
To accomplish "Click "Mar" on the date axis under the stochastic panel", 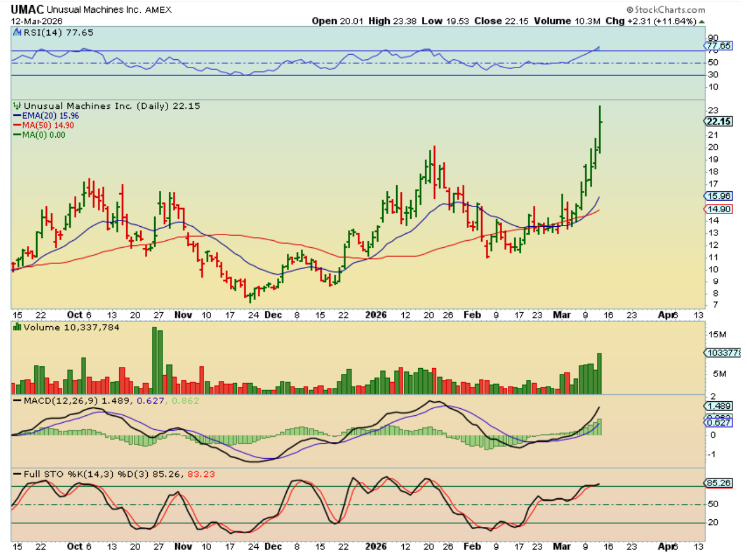I will [561, 547].
